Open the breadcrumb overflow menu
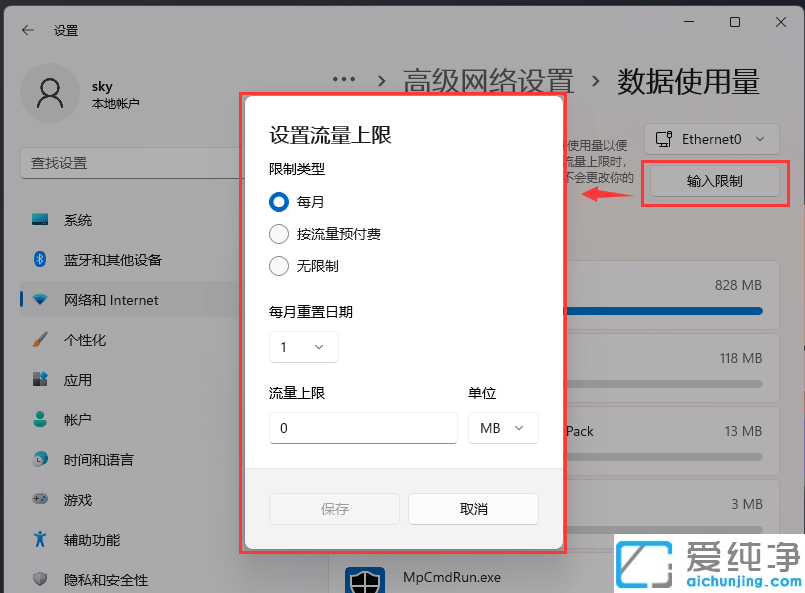 344,78
